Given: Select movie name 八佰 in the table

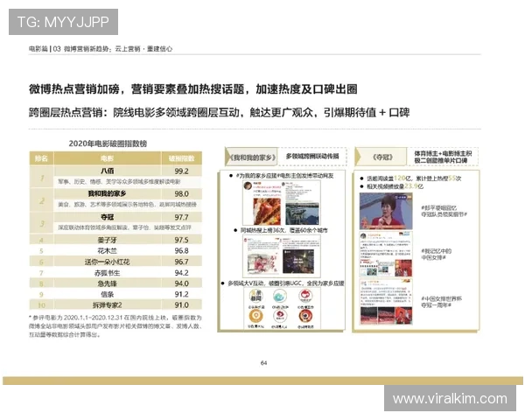Looking at the screenshot, I should point(108,171).
